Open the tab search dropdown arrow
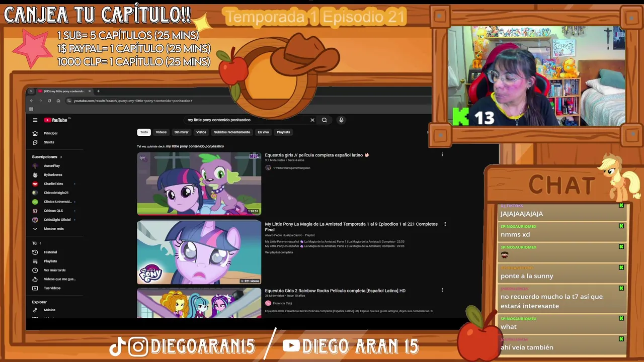This screenshot has width=644, height=362. click(31, 91)
